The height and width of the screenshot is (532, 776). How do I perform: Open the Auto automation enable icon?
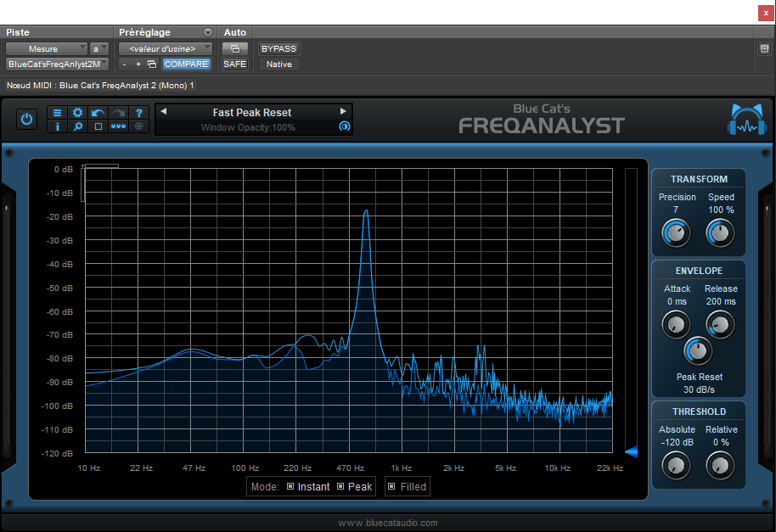click(235, 49)
